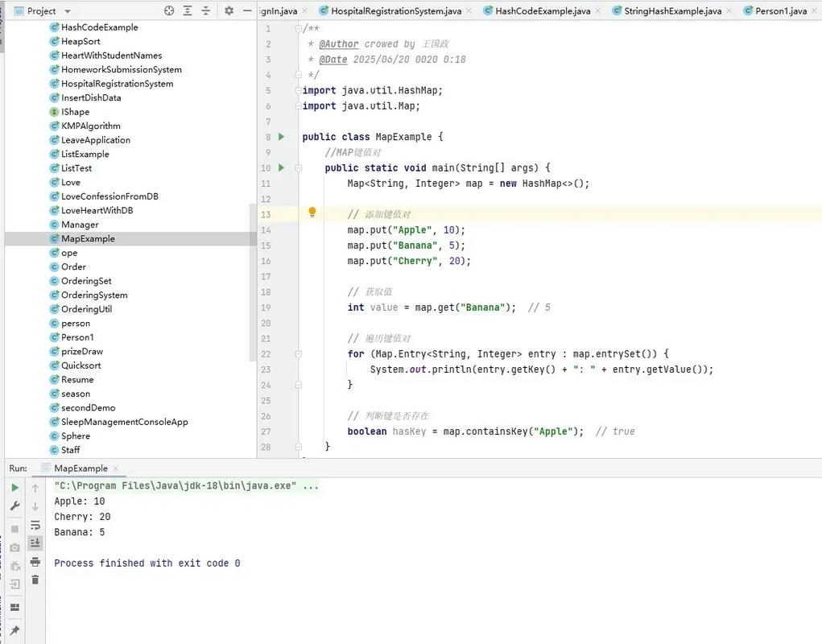
Task: Select LoveConfessionFromDB in project tree
Action: [x=109, y=196]
